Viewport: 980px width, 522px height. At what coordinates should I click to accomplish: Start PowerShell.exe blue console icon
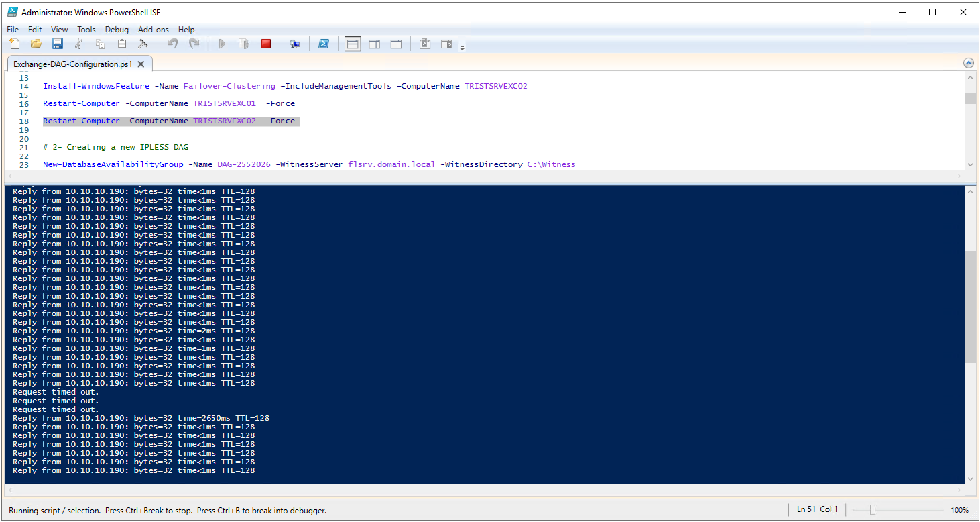[x=323, y=44]
